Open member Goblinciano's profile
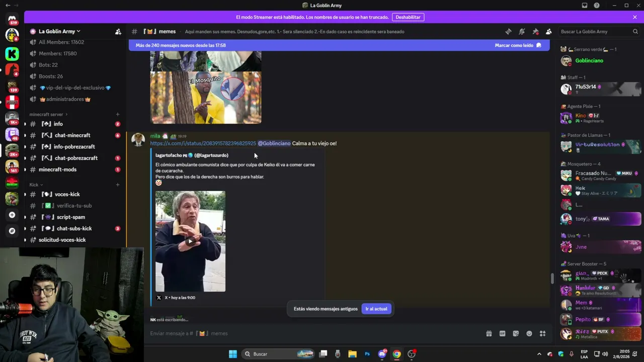The image size is (644, 362). pos(601,61)
